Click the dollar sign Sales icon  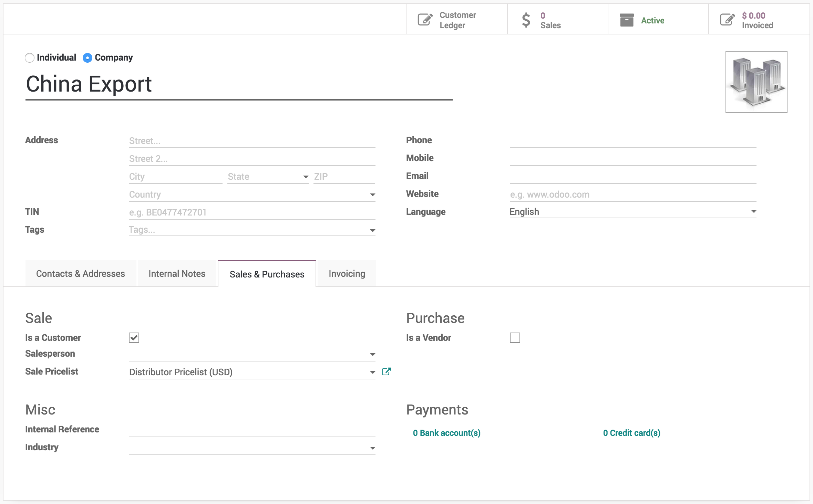click(x=526, y=20)
